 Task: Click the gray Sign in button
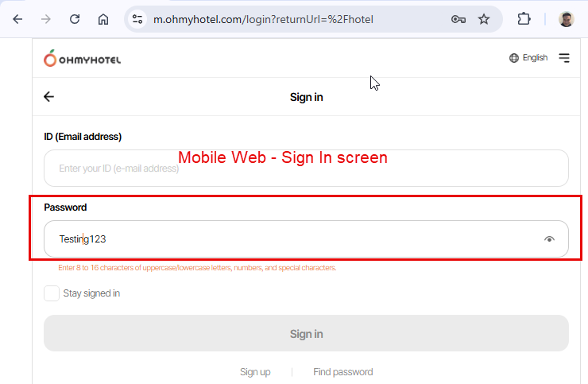pyautogui.click(x=306, y=333)
